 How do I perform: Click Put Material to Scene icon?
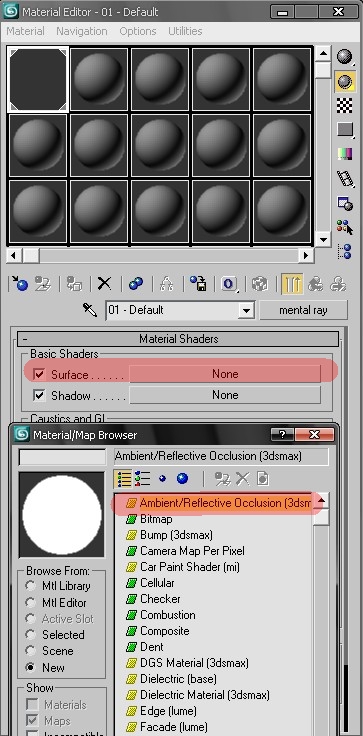pyautogui.click(x=43, y=284)
